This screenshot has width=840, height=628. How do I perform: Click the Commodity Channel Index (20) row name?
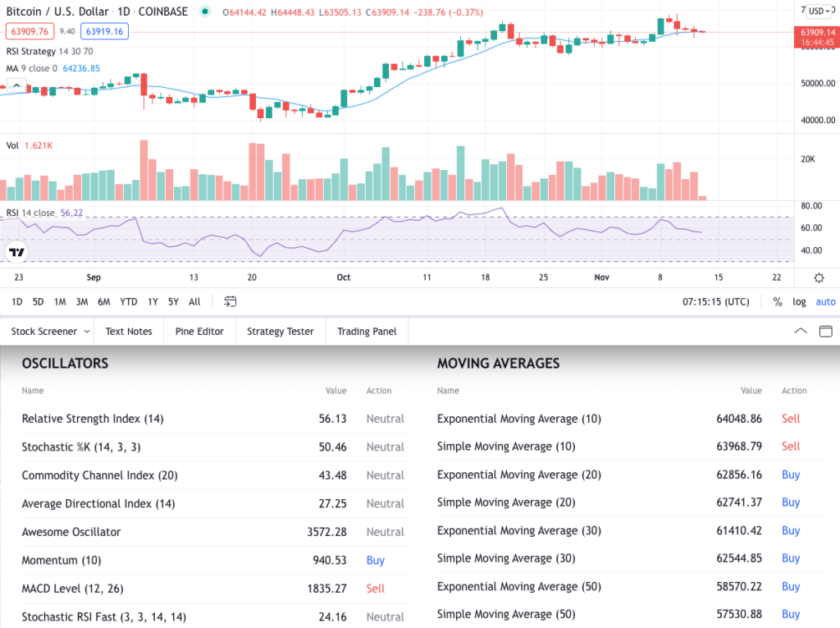99,475
